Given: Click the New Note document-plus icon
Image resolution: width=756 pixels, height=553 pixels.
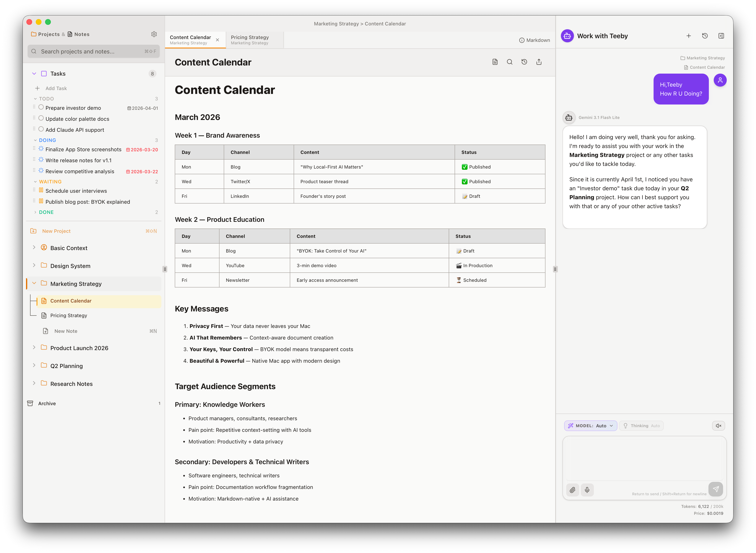Looking at the screenshot, I should point(46,331).
